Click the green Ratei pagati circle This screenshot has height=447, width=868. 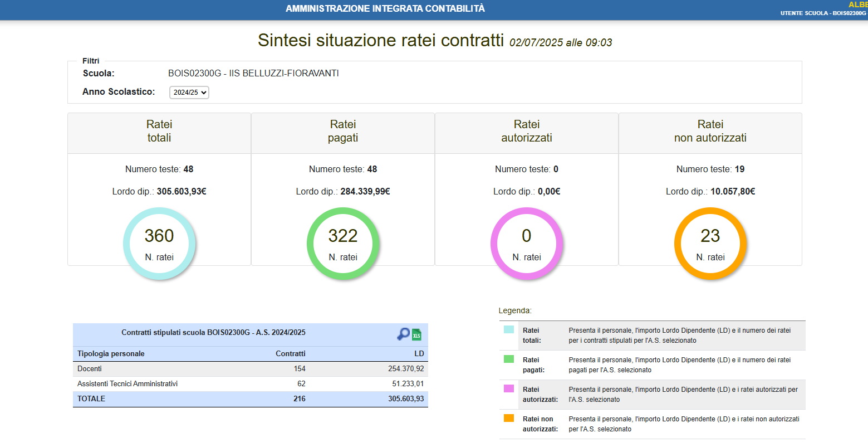pyautogui.click(x=343, y=244)
